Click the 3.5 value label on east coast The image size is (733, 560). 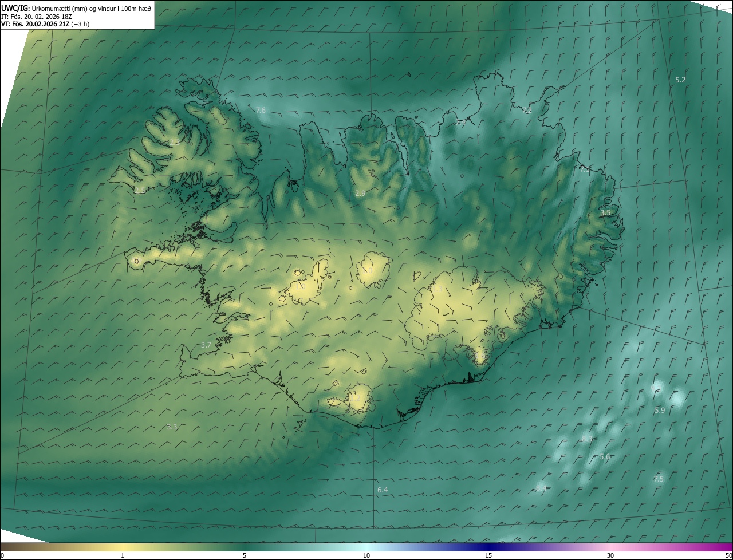click(605, 213)
